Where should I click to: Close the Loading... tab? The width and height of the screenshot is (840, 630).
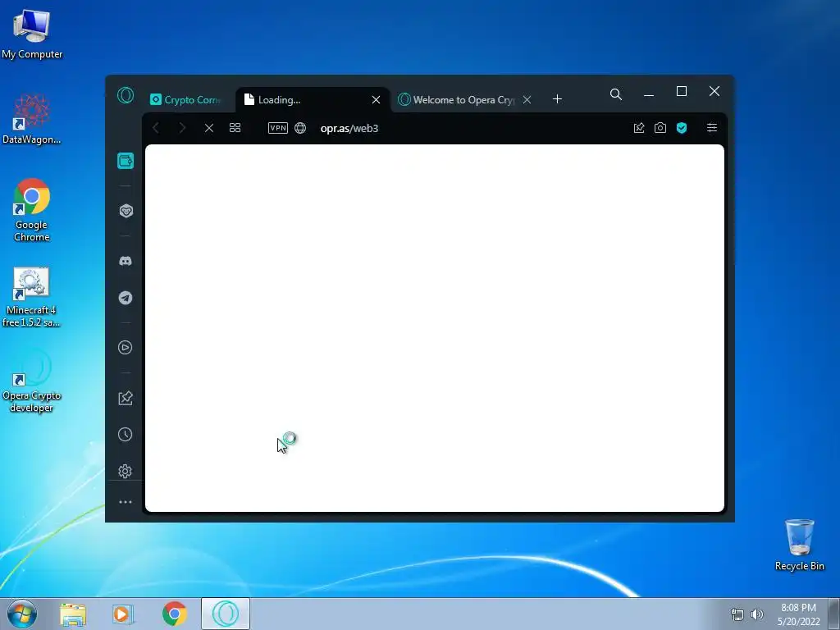376,99
